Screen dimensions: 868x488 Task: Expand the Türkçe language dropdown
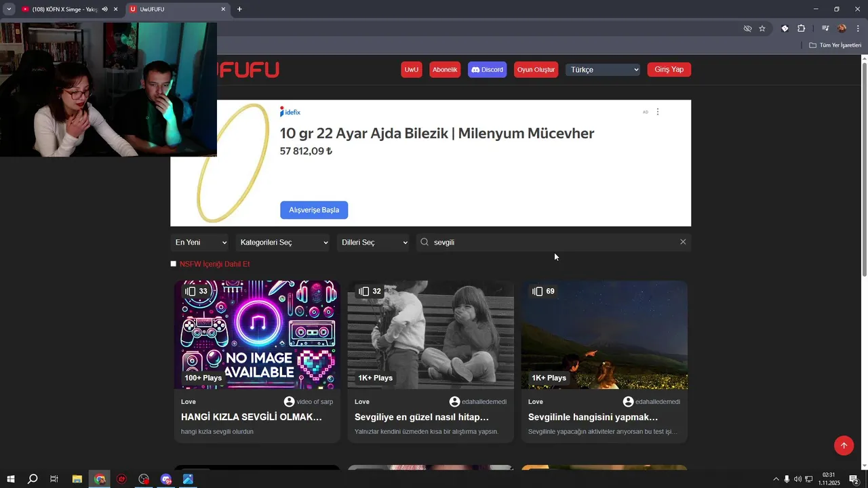point(603,70)
